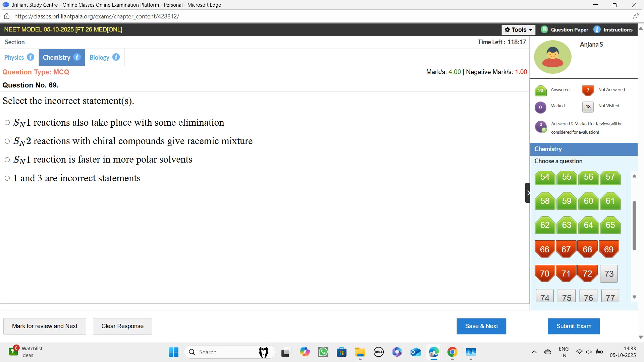
Task: Collapse the question palette side panel arrow
Action: pos(528,193)
